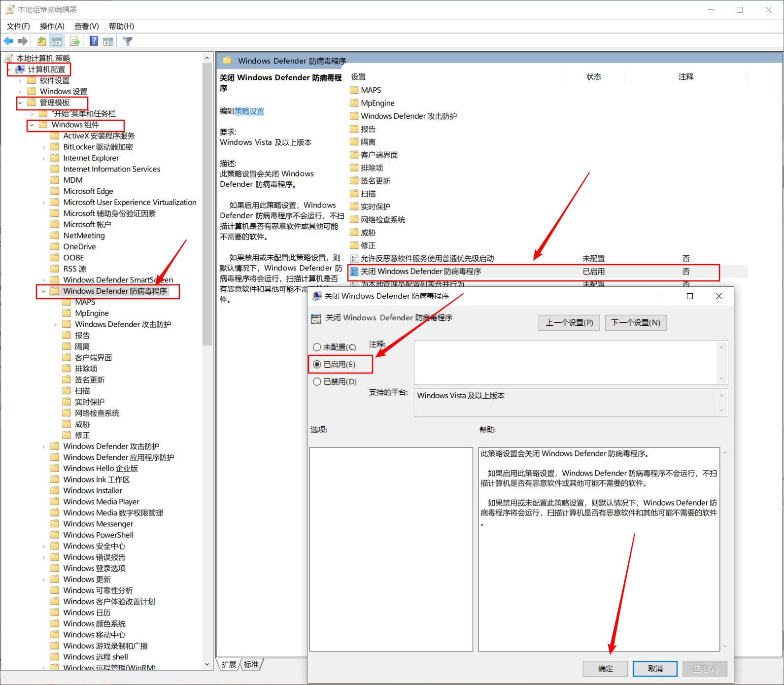
Task: Click the 状态 column header
Action: [593, 77]
